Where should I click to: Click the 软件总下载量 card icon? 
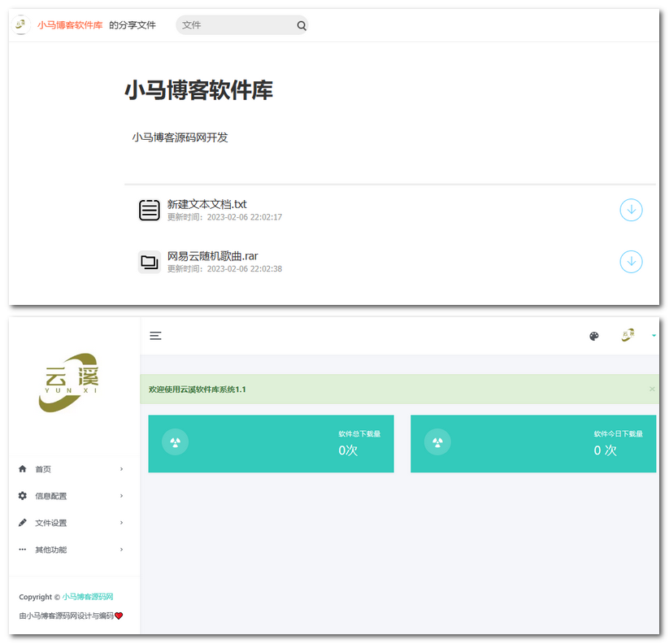pos(176,442)
